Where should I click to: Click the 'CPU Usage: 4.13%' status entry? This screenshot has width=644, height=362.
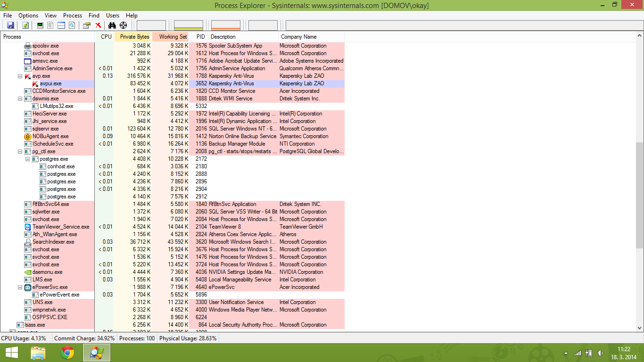[x=24, y=338]
